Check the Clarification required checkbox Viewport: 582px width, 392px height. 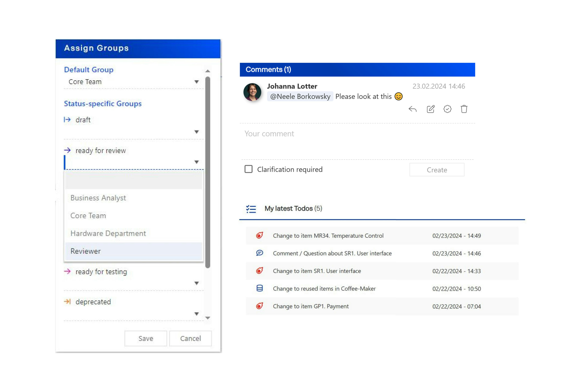coord(248,169)
